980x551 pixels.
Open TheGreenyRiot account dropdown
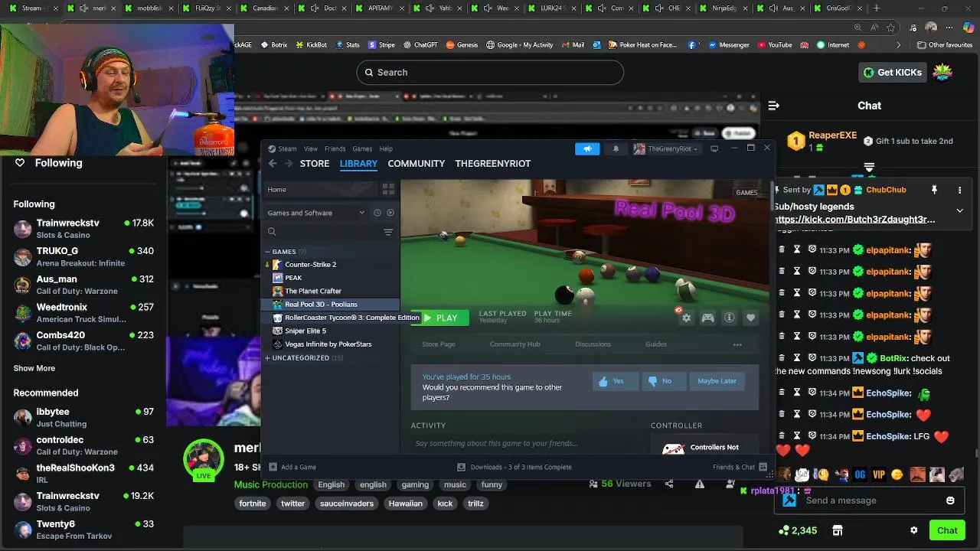tap(665, 148)
